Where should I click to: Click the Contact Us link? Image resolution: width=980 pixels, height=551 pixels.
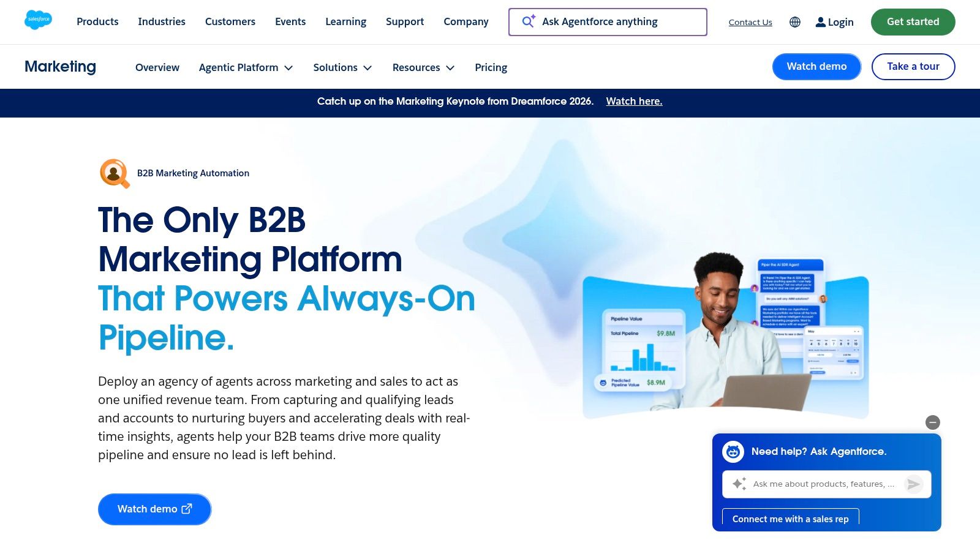click(x=750, y=22)
